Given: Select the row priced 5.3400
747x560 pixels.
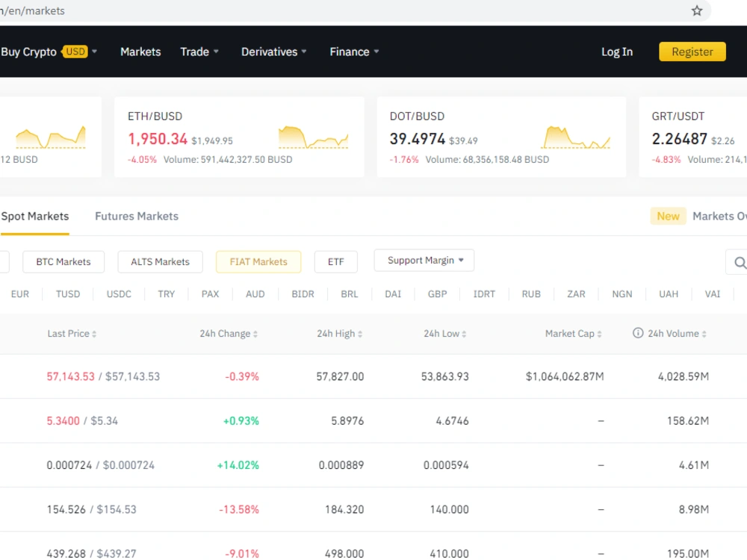Looking at the screenshot, I should 373,420.
